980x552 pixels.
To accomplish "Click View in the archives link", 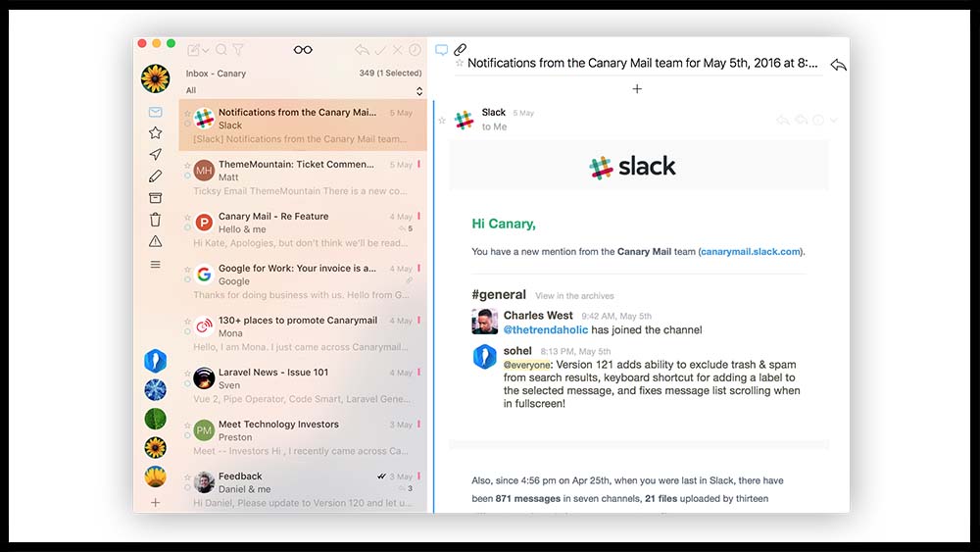I will (574, 296).
